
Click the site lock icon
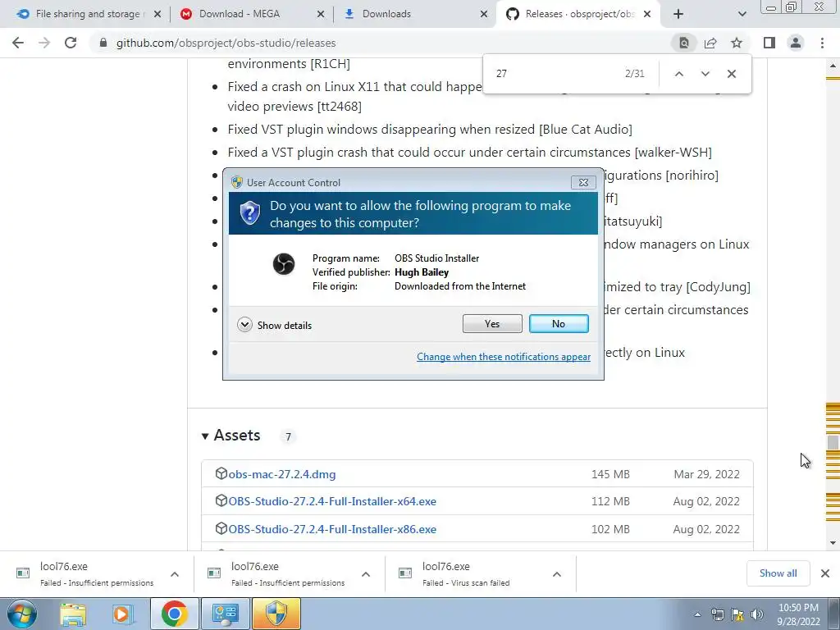pos(103,43)
